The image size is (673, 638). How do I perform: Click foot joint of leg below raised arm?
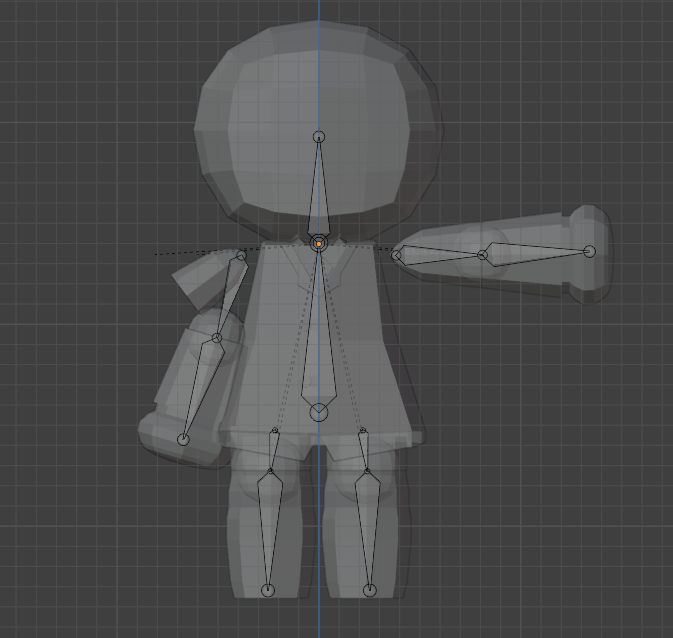tap(370, 590)
